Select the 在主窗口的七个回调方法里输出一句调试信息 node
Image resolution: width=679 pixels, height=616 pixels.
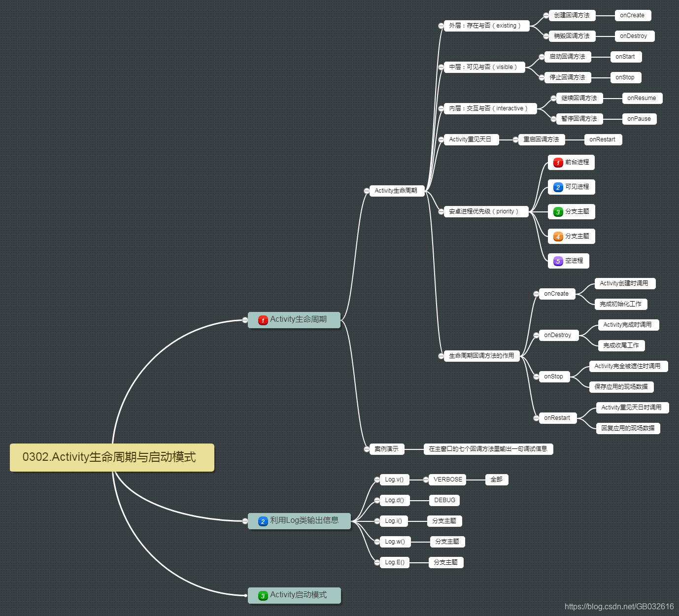click(x=488, y=449)
